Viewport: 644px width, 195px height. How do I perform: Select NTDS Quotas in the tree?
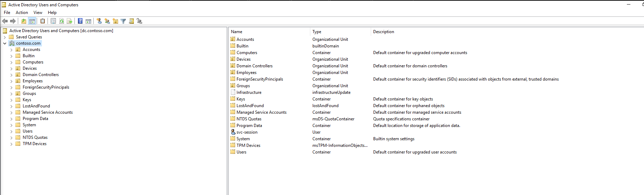(x=35, y=137)
